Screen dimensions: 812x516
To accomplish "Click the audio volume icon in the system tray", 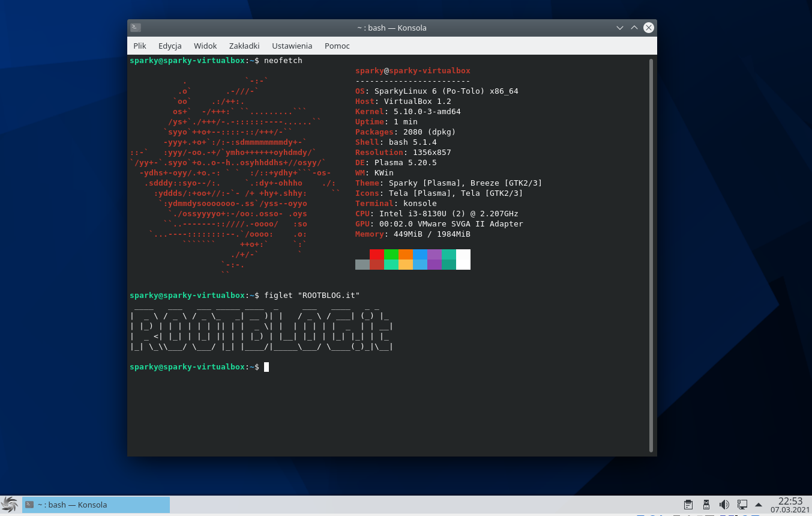I will point(724,504).
